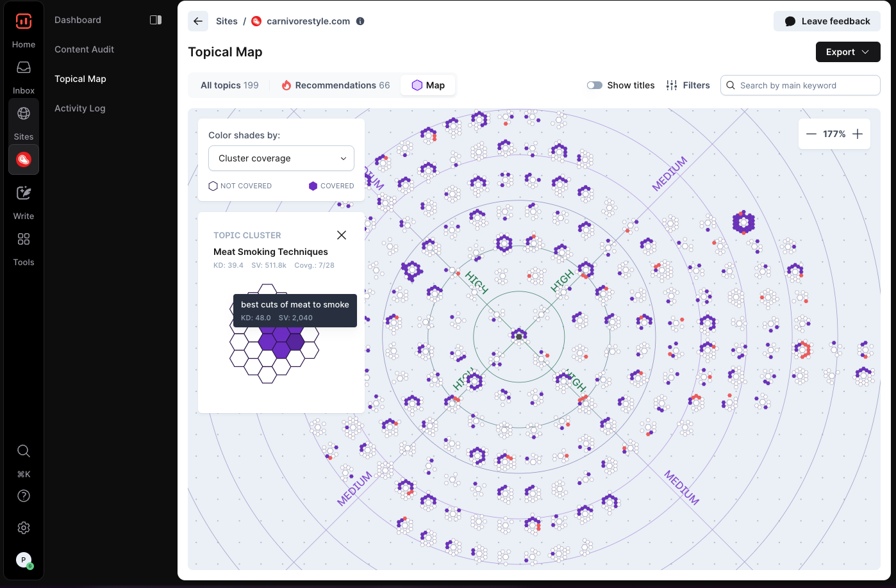
Task: Open the Filters options
Action: tap(688, 85)
